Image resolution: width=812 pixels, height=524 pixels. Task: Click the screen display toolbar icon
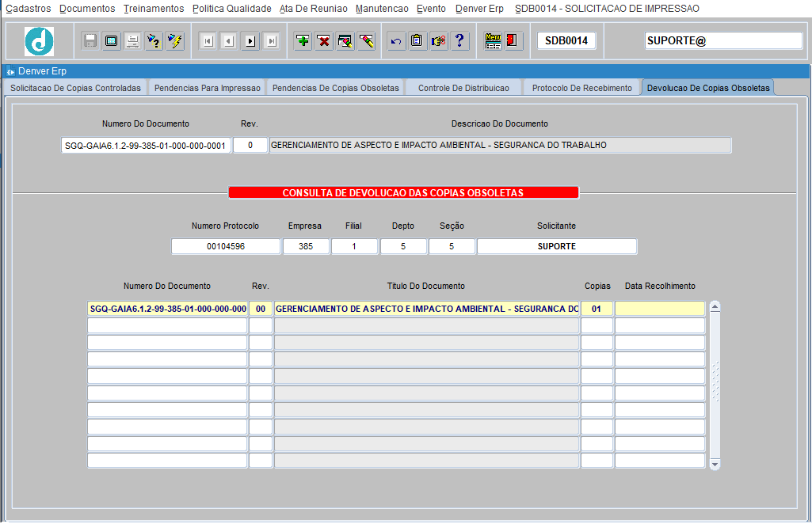[x=112, y=41]
